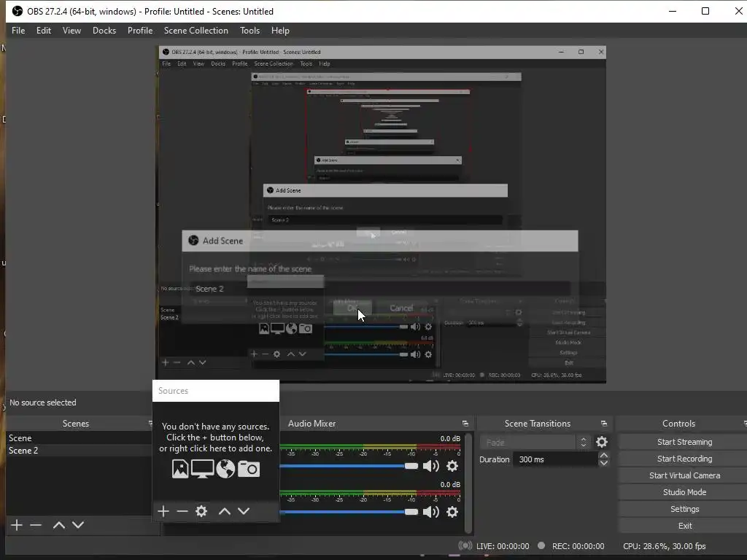
Task: Add a source with Sources plus icon
Action: pos(163,511)
